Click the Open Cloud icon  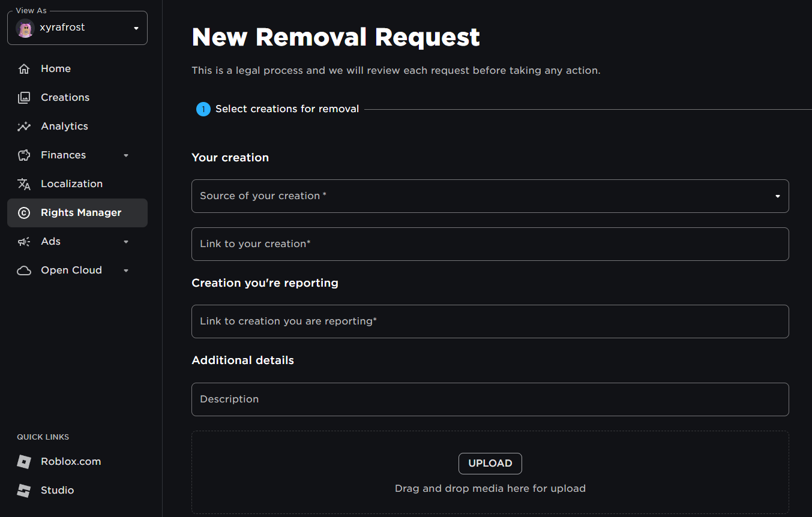coord(24,270)
